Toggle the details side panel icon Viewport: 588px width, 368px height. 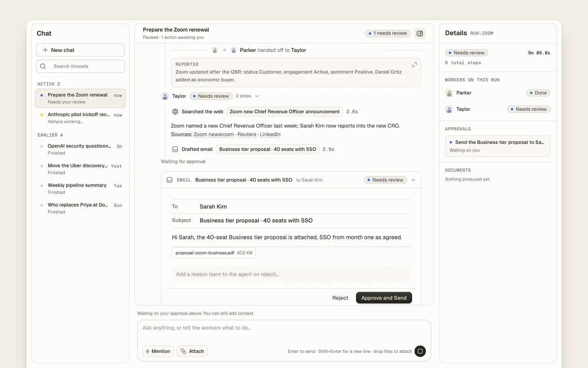tap(420, 34)
